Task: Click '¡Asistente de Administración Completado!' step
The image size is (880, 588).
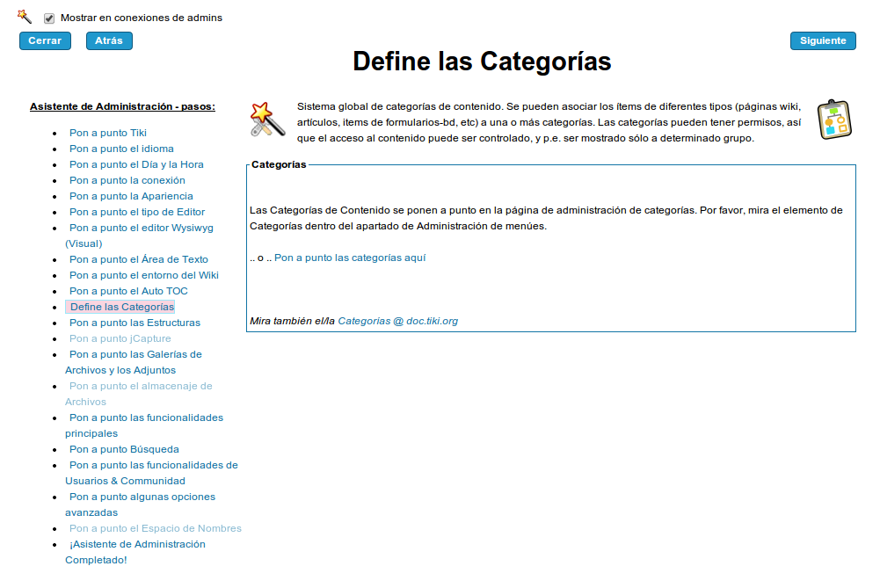Action: [x=137, y=544]
